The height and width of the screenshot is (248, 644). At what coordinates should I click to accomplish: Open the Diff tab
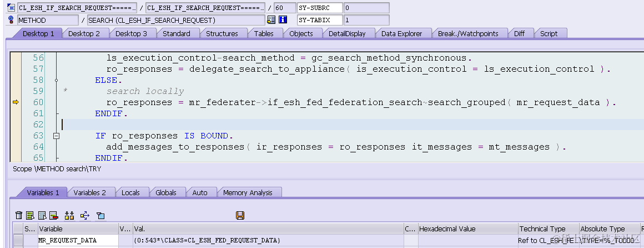click(519, 34)
